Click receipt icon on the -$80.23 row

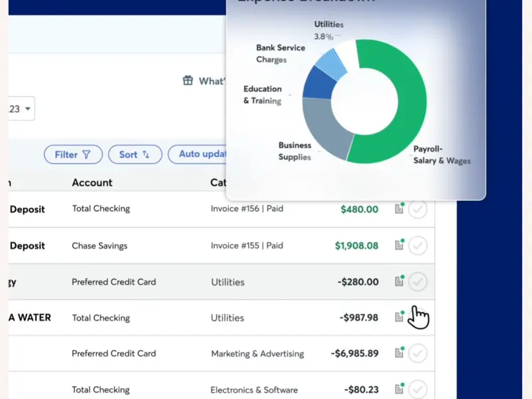tap(399, 389)
